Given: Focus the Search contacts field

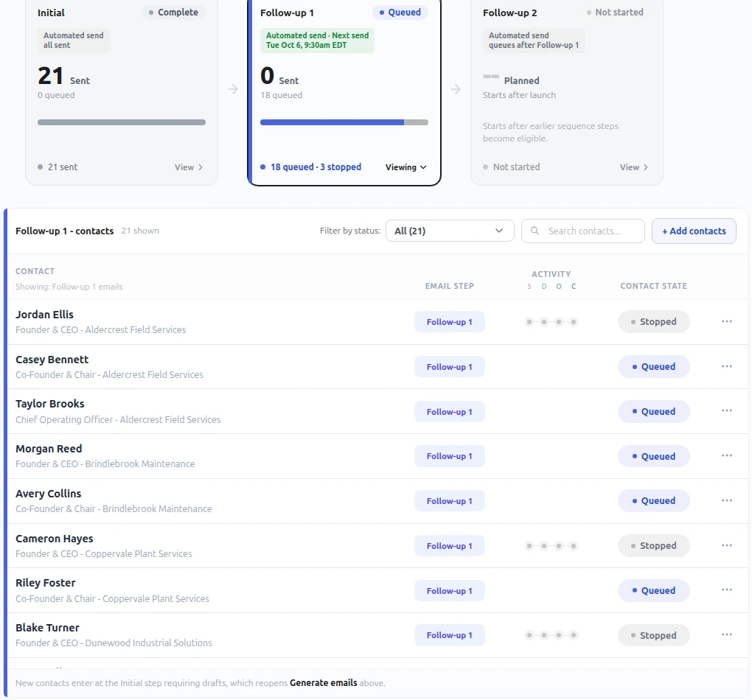Looking at the screenshot, I should [x=583, y=231].
